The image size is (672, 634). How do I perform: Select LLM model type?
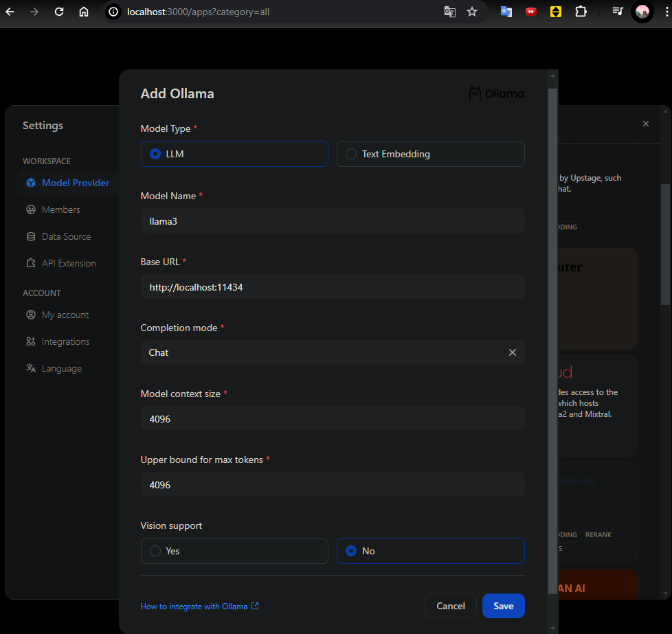234,154
